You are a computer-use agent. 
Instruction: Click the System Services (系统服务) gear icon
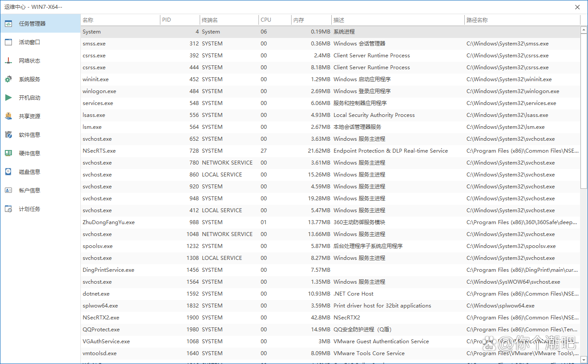tap(8, 79)
